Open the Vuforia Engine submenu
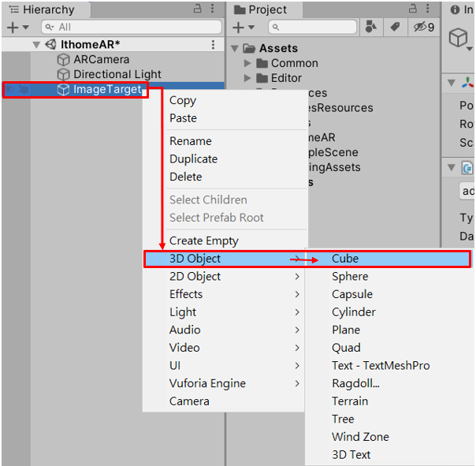 (224, 384)
